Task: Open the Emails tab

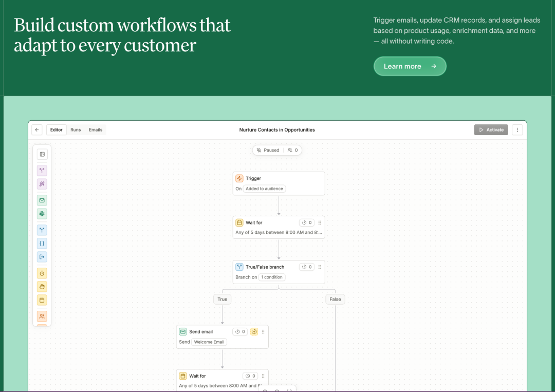Action: coord(96,130)
